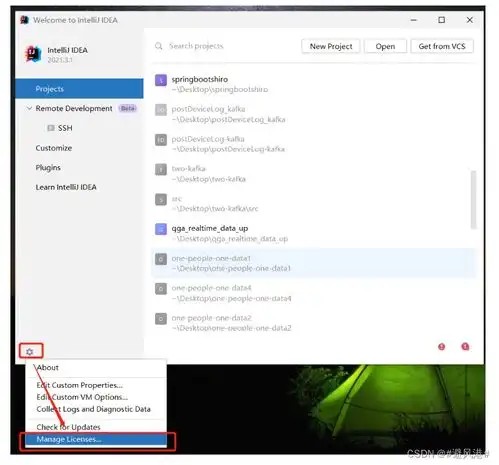
Task: Open the src project entry
Action: point(313,203)
